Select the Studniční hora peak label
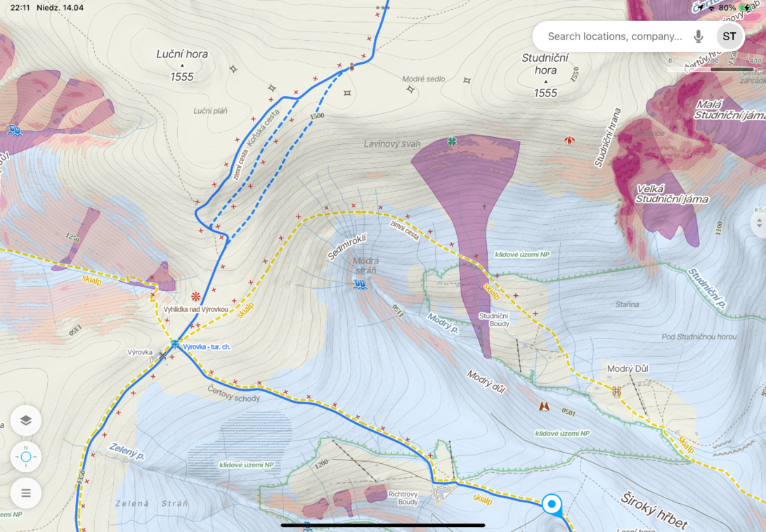The height and width of the screenshot is (532, 766). point(545,75)
